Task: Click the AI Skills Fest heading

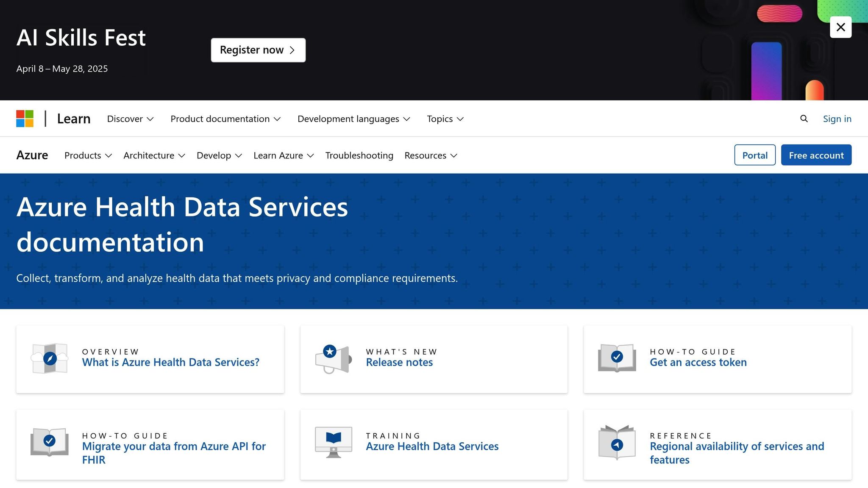Action: point(81,37)
